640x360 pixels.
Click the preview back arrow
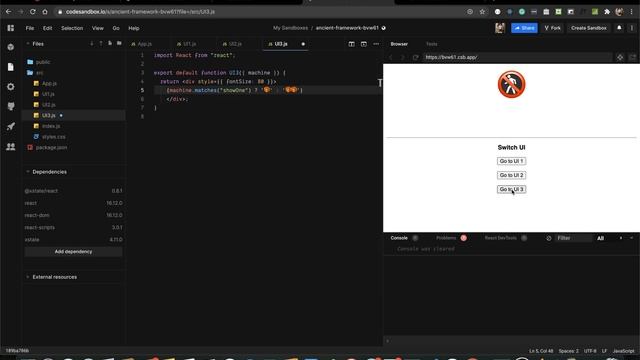(391, 58)
